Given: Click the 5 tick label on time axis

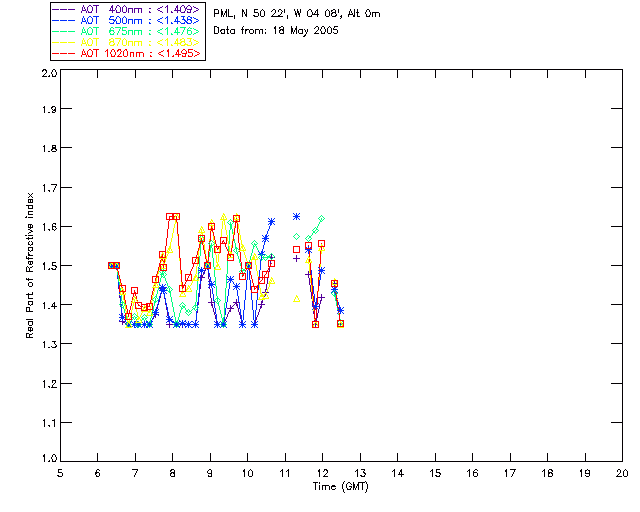Looking at the screenshot, I should click(x=60, y=473).
